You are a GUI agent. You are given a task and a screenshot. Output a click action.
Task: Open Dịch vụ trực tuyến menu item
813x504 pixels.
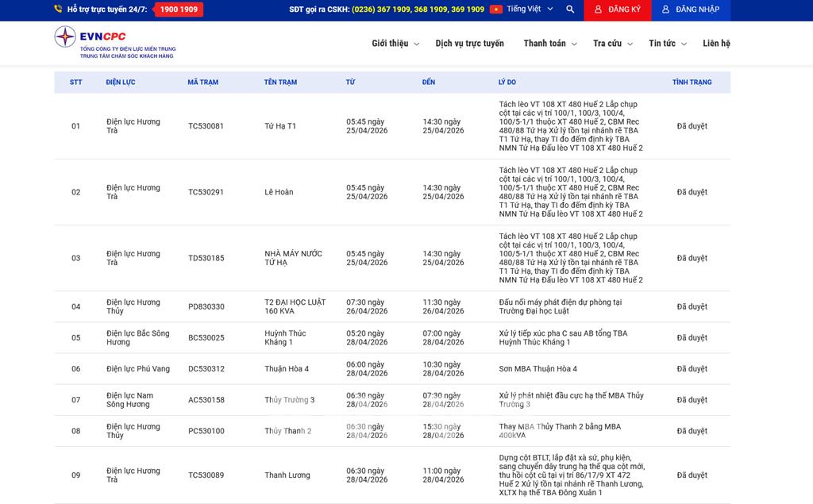(469, 44)
